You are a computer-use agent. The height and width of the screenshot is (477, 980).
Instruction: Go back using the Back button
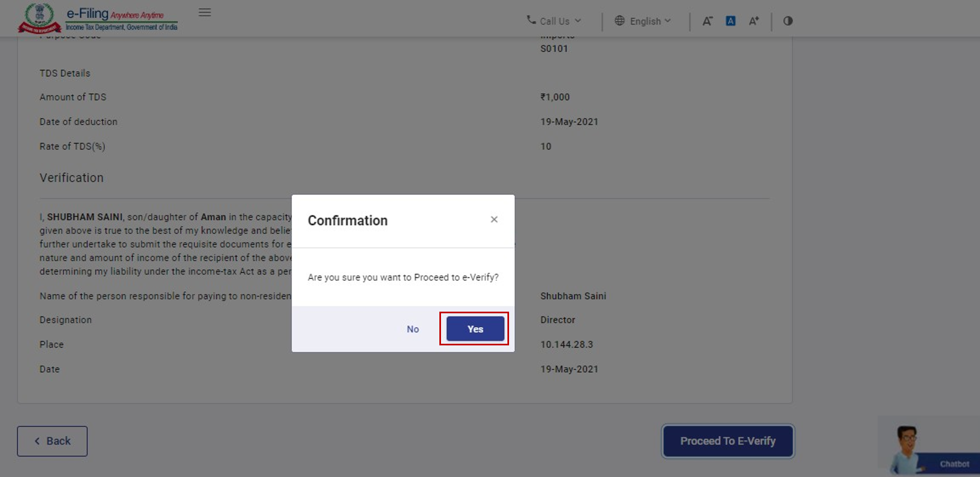(x=52, y=441)
